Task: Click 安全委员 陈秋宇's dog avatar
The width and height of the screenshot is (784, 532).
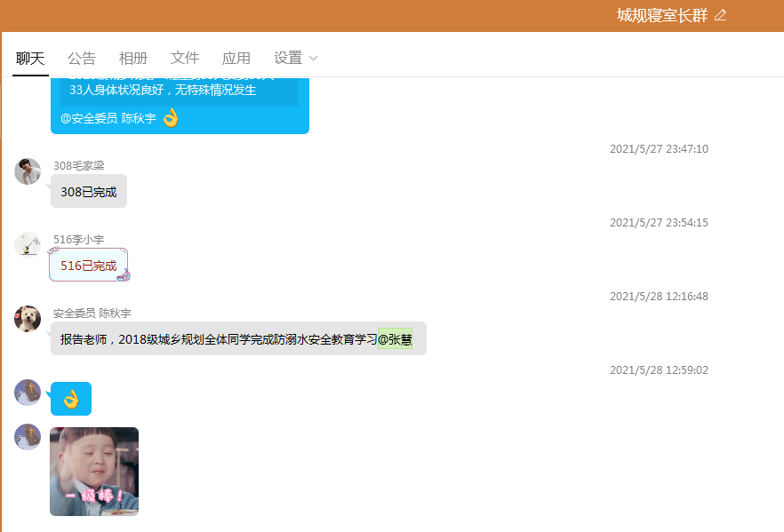Action: (28, 319)
